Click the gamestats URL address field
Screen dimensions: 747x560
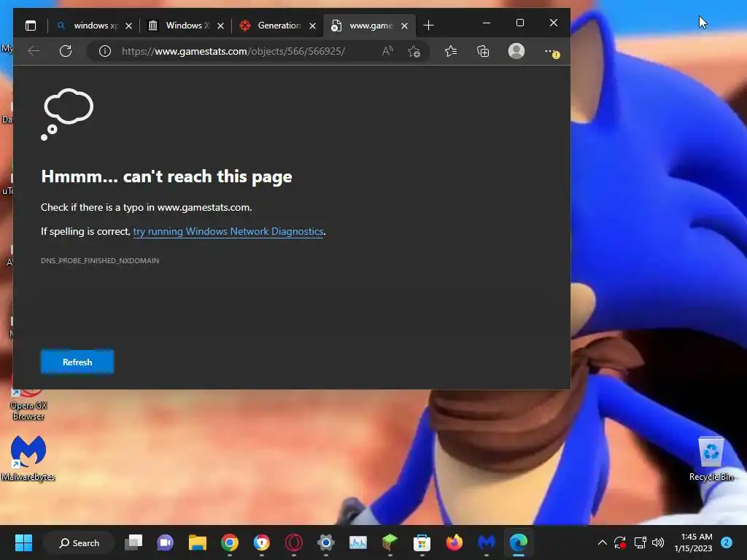tap(233, 51)
